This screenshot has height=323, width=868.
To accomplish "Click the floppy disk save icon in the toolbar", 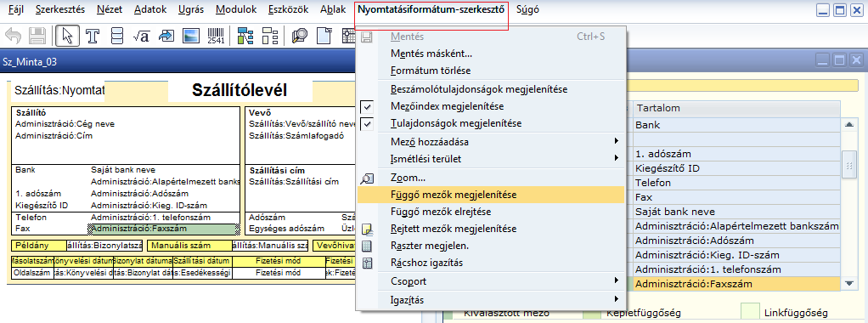I will [x=37, y=36].
